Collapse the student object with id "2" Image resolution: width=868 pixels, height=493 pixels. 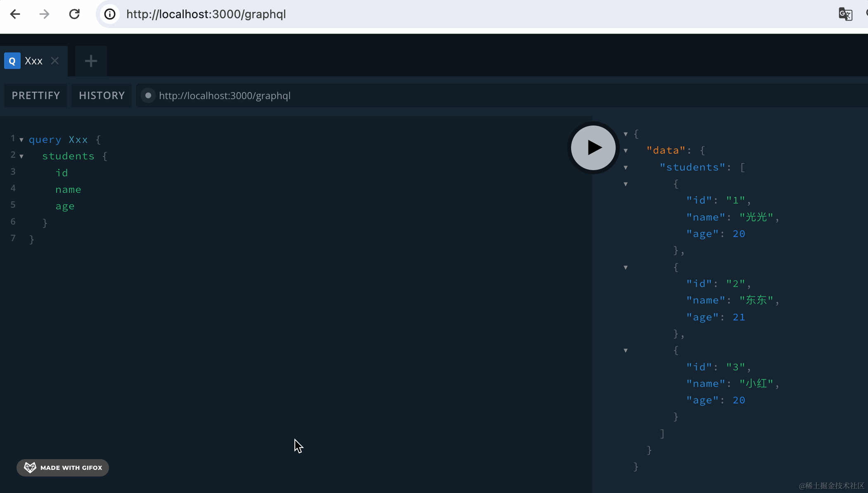(626, 268)
